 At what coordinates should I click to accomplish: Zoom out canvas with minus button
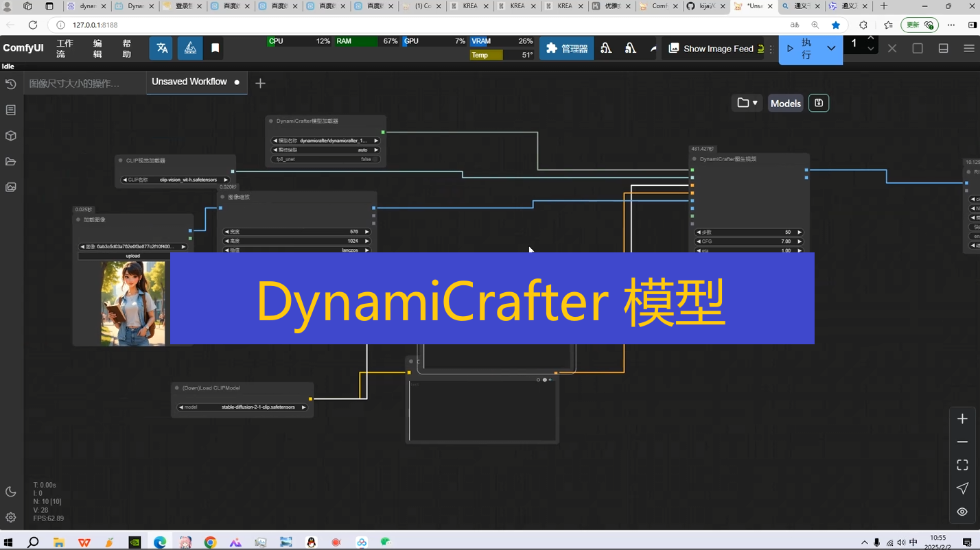962,442
